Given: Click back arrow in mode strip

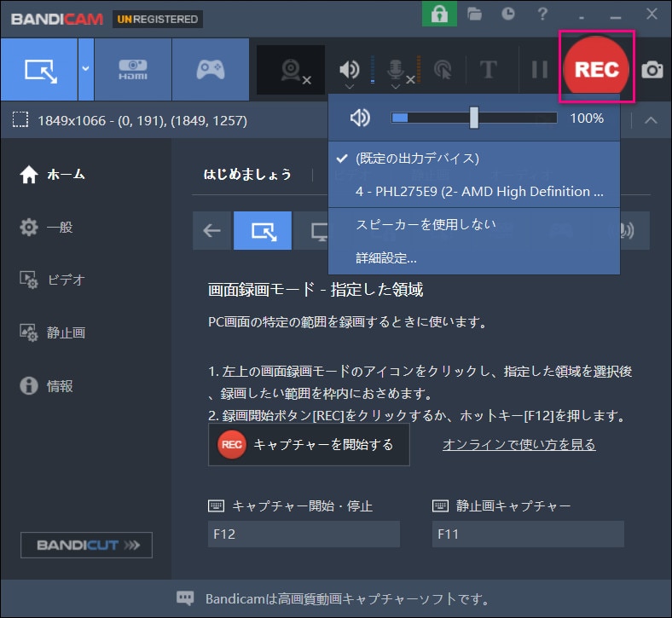Looking at the screenshot, I should pos(211,230).
